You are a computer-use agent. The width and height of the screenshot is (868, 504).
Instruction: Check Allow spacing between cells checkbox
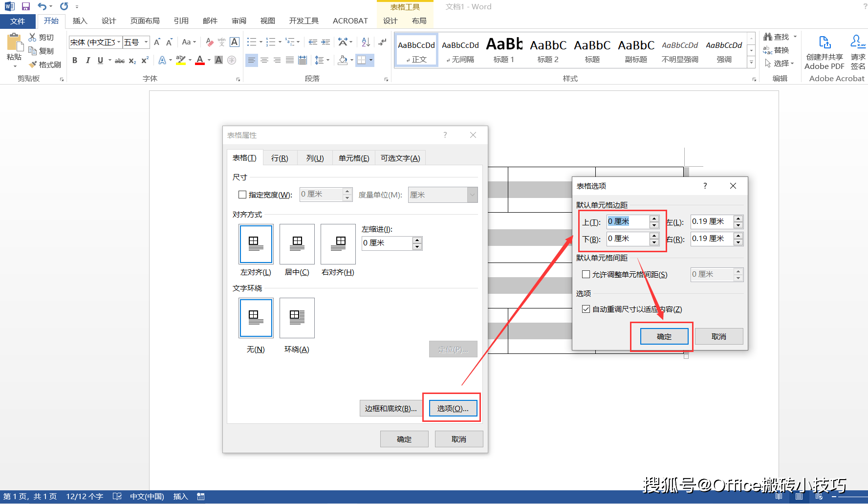[586, 274]
